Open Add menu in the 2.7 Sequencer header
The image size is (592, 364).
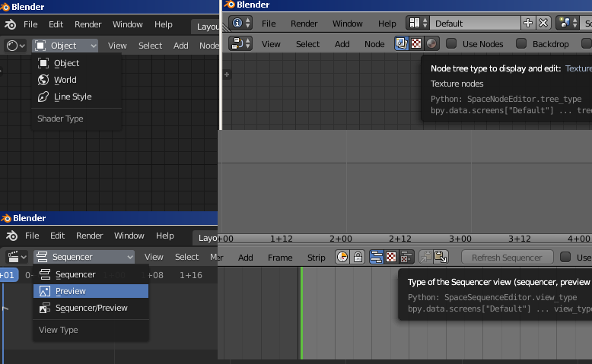click(246, 258)
